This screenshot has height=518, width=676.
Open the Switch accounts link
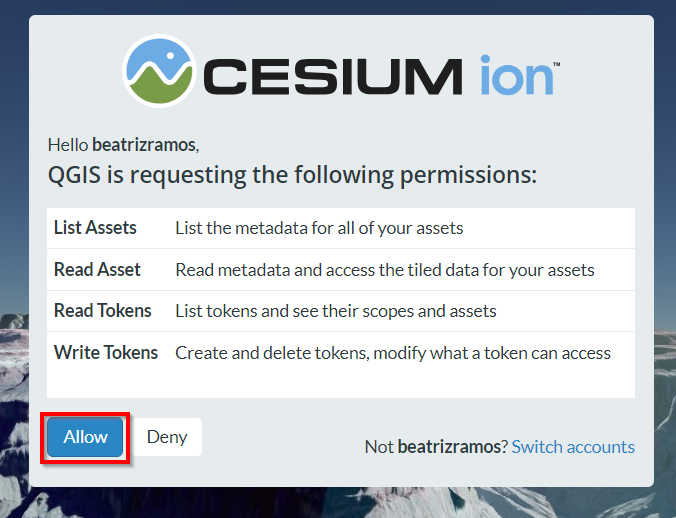(573, 447)
